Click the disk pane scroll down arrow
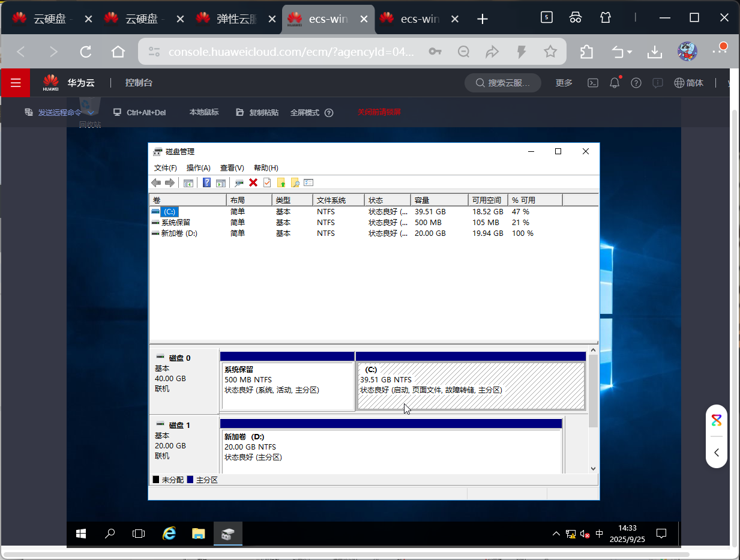 (x=593, y=468)
